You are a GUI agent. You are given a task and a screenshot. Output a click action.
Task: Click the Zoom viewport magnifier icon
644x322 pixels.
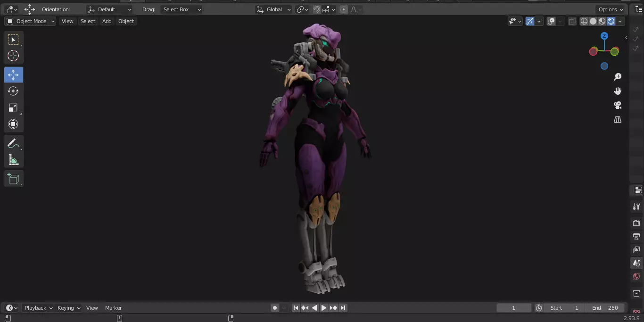(x=618, y=77)
